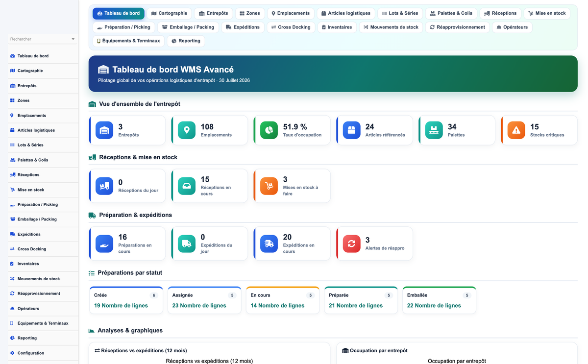Image resolution: width=588 pixels, height=364 pixels.
Task: Click the Réceptions du jour icon
Action: point(104,186)
